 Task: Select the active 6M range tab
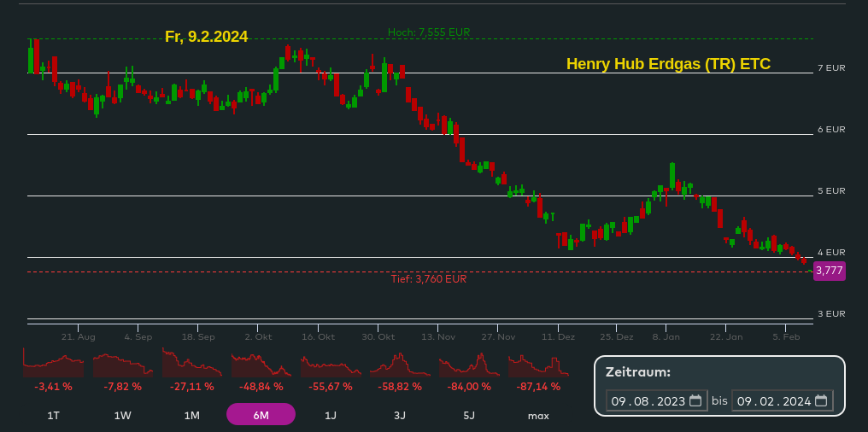pyautogui.click(x=261, y=414)
